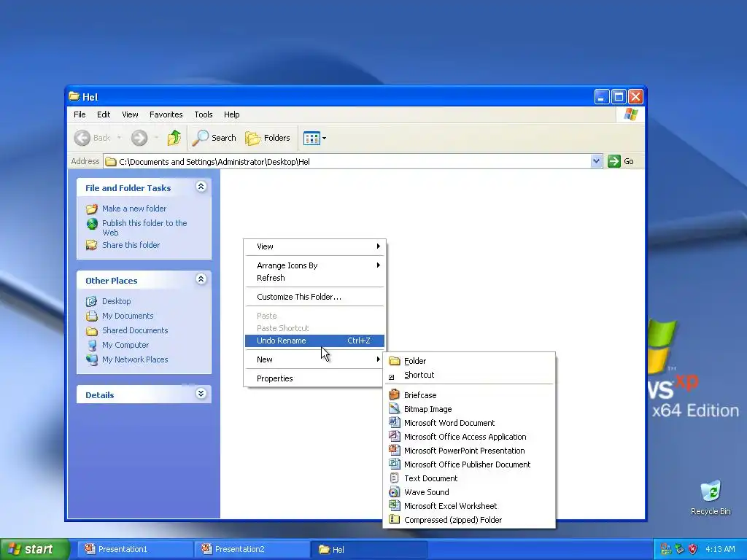Click the Hel taskbar button
Viewport: 747px width, 560px height.
tap(368, 549)
